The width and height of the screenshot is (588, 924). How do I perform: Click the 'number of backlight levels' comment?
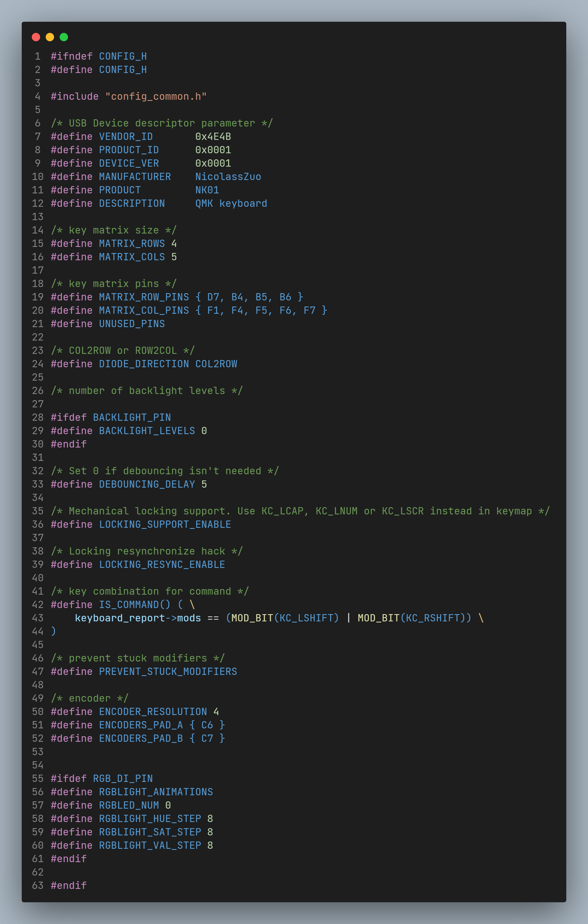147,391
